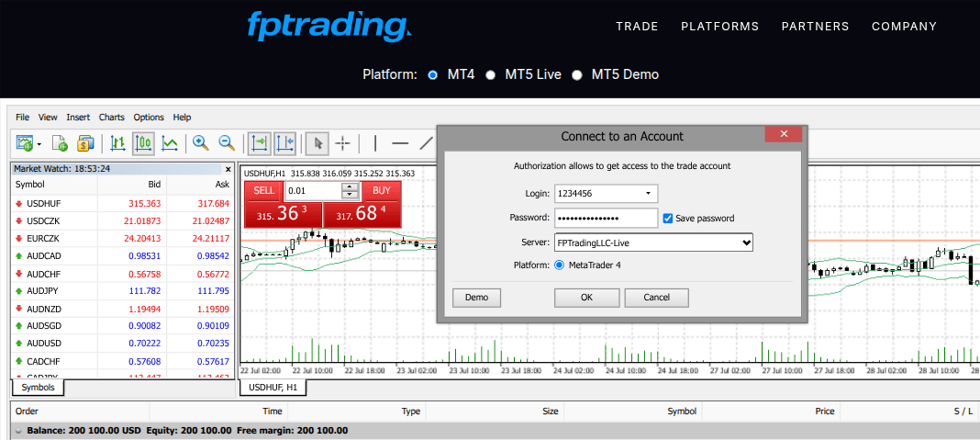980x440 pixels.
Task: Open the trade accounts dollar icon
Action: pyautogui.click(x=85, y=143)
